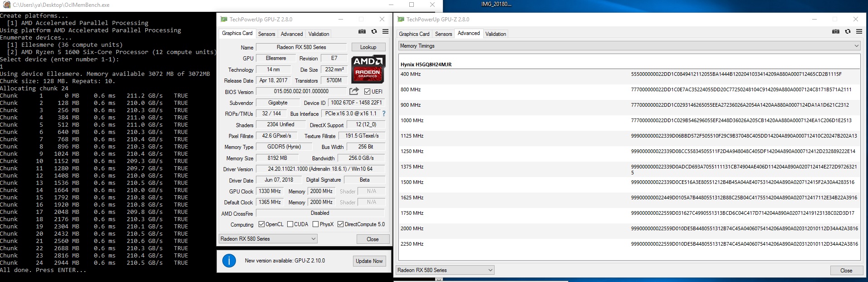Toggle the UEFI checkbox
This screenshot has height=282, width=868.
368,92
